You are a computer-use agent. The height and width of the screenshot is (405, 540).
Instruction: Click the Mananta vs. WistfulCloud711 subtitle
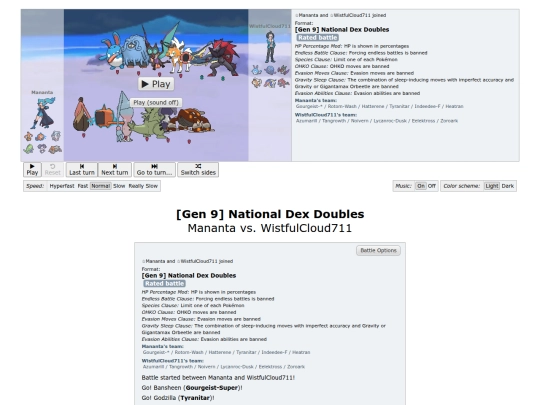pyautogui.click(x=270, y=228)
